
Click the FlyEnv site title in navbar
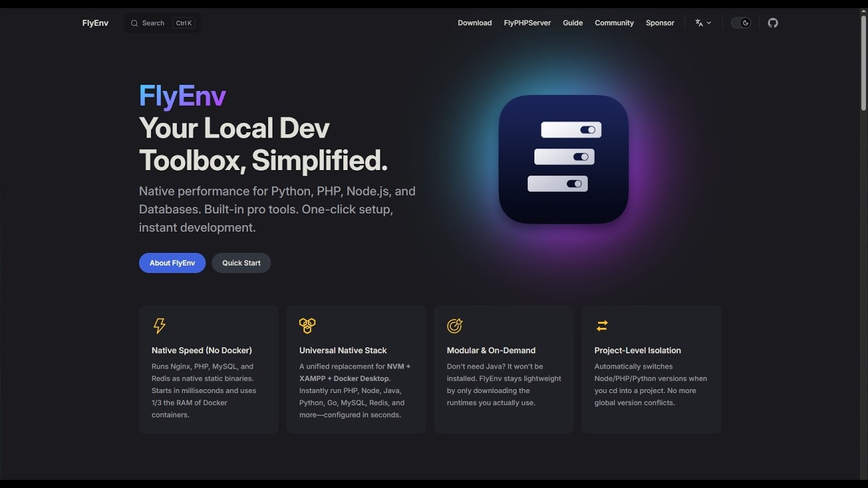click(96, 23)
